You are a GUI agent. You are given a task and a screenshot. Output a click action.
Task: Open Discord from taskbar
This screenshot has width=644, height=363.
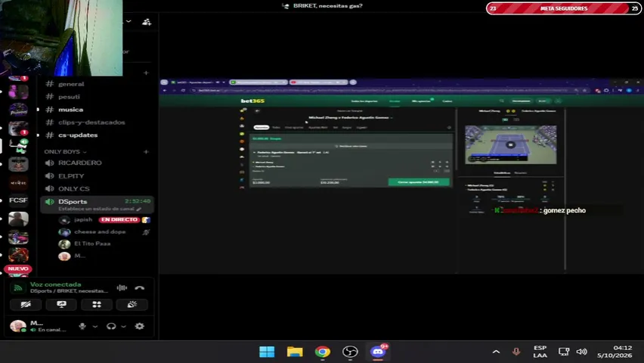[x=378, y=352]
